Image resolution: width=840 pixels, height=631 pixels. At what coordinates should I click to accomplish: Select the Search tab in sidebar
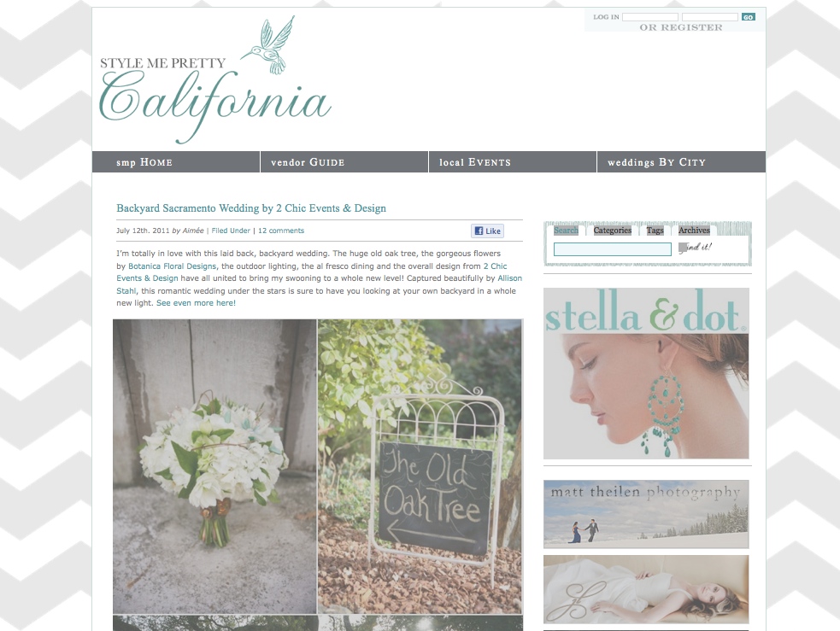coord(566,231)
